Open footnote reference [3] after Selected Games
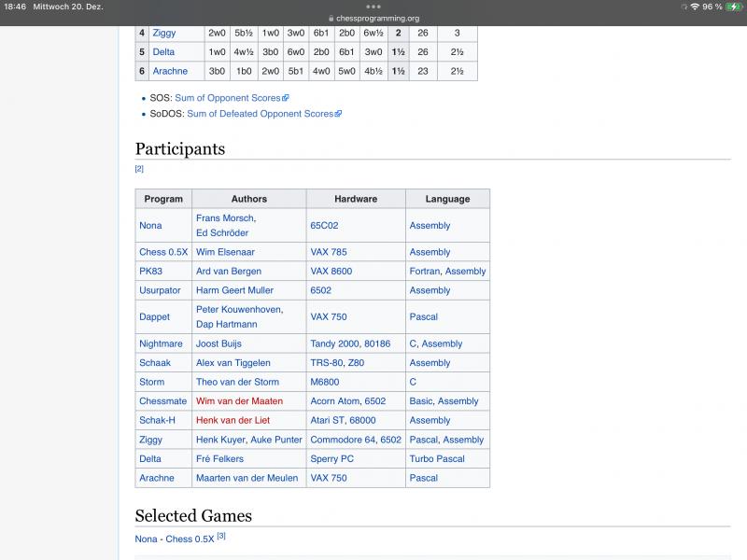 point(221,537)
